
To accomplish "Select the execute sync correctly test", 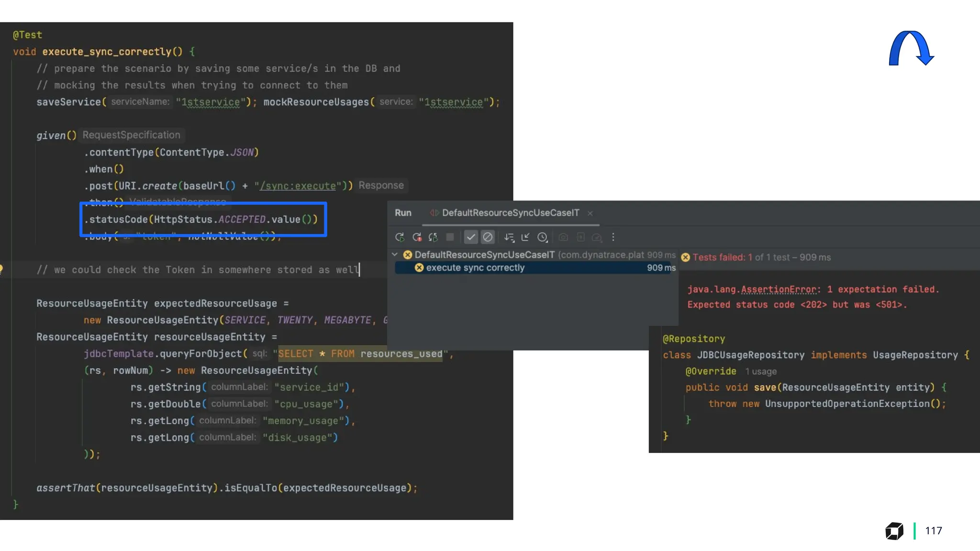I will 475,268.
